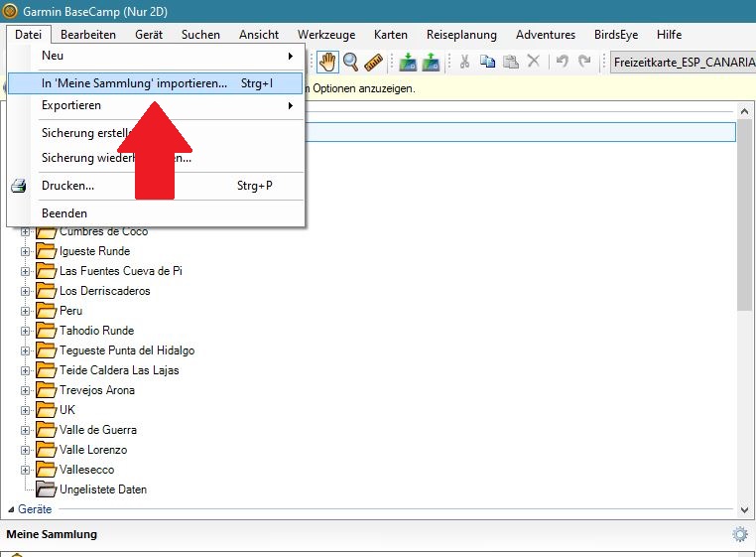The width and height of the screenshot is (756, 557).
Task: Click the undo arrow icon
Action: [x=562, y=61]
